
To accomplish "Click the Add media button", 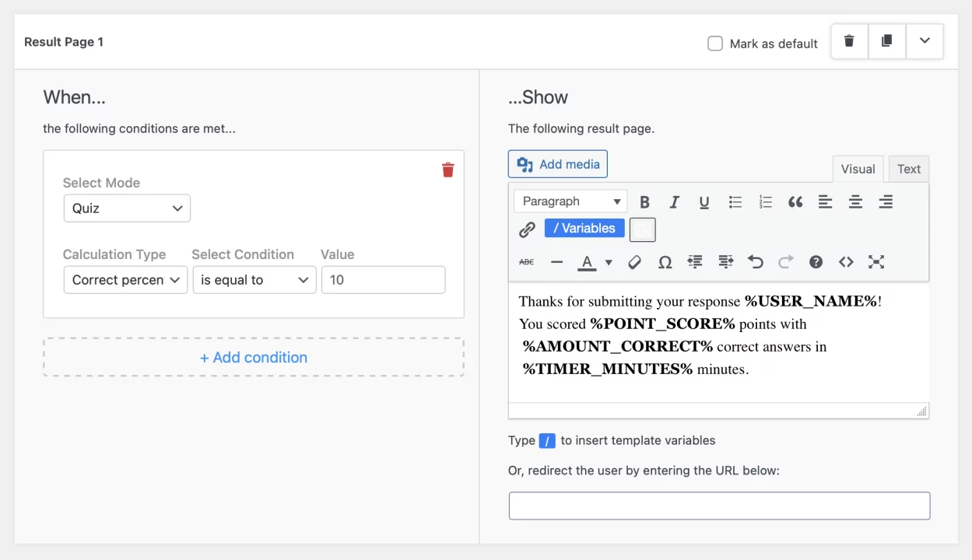I will (x=558, y=164).
